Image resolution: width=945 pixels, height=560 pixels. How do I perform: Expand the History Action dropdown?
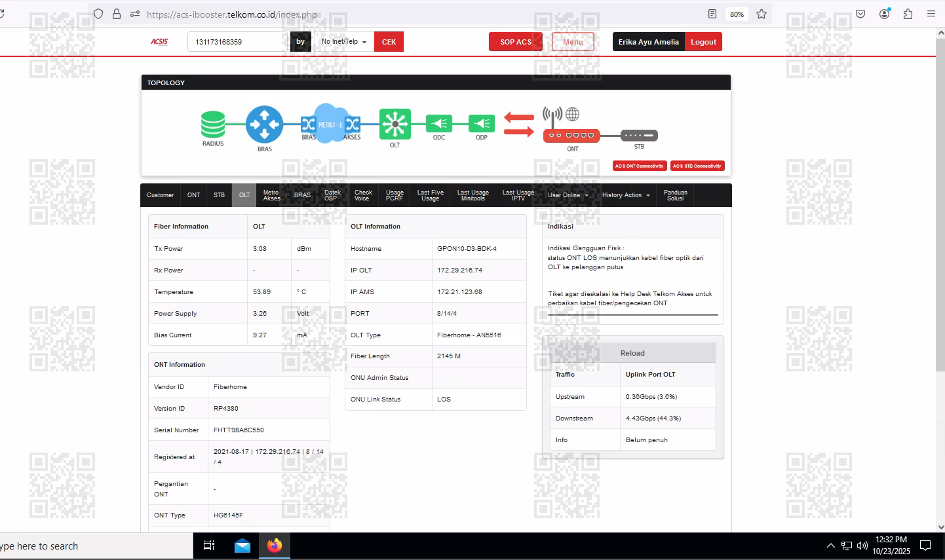point(626,195)
